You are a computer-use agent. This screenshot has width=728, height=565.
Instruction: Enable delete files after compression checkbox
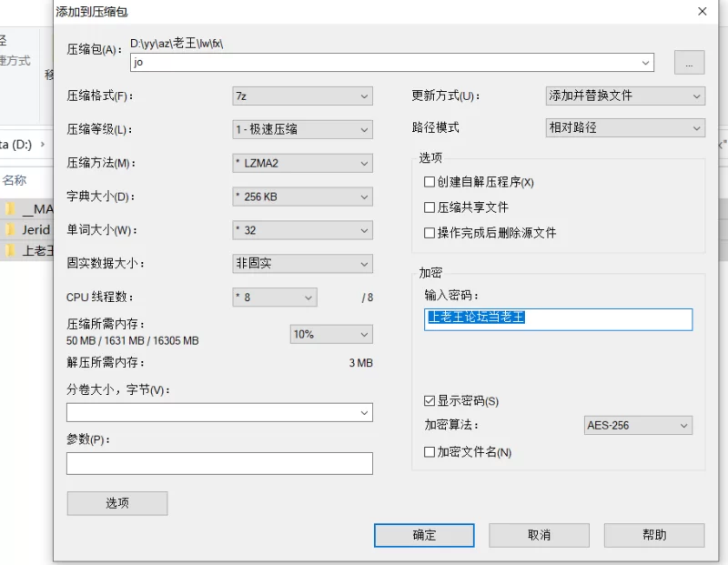430,233
